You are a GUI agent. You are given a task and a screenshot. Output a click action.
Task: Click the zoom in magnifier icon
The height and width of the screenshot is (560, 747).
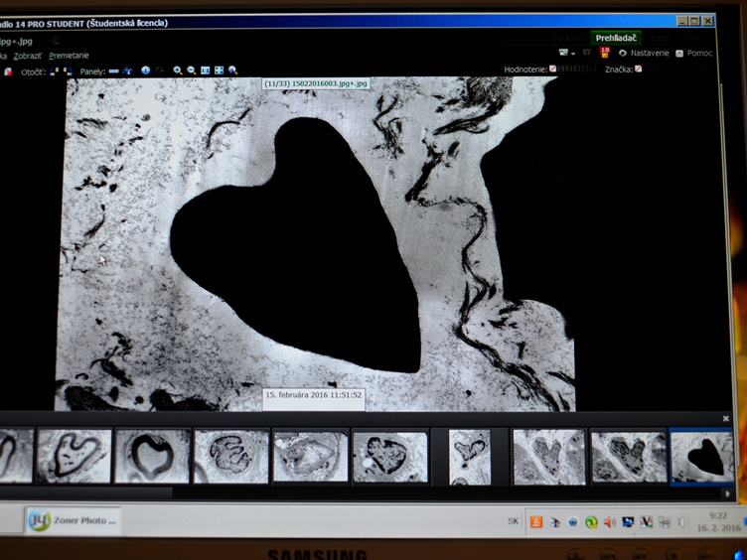(x=178, y=70)
